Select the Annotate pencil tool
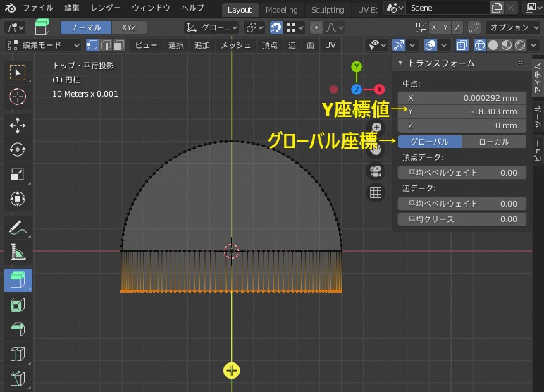The height and width of the screenshot is (392, 544). [x=18, y=228]
